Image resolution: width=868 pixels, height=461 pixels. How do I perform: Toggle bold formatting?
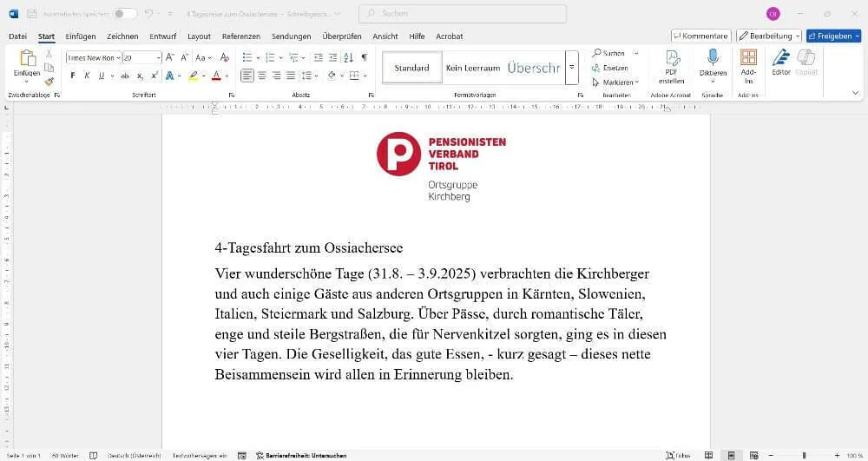pyautogui.click(x=73, y=76)
